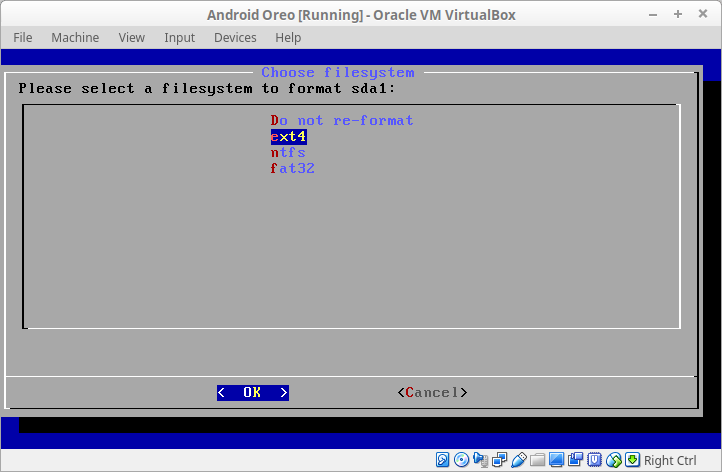Open the File menu
The width and height of the screenshot is (722, 472).
[x=23, y=37]
